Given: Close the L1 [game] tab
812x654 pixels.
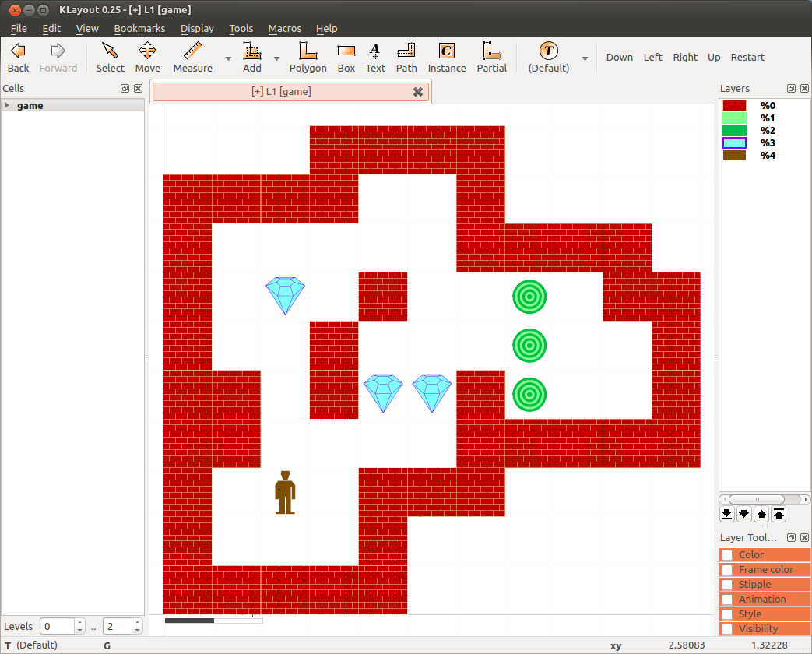Looking at the screenshot, I should point(418,92).
